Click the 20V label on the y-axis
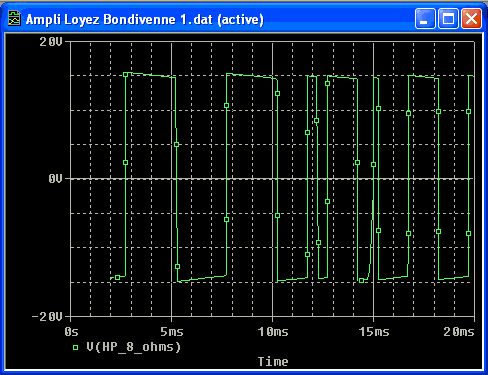 coord(51,42)
